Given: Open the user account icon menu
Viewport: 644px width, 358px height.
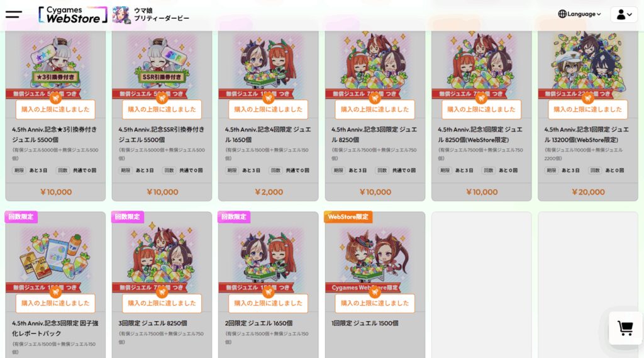Looking at the screenshot, I should [624, 15].
